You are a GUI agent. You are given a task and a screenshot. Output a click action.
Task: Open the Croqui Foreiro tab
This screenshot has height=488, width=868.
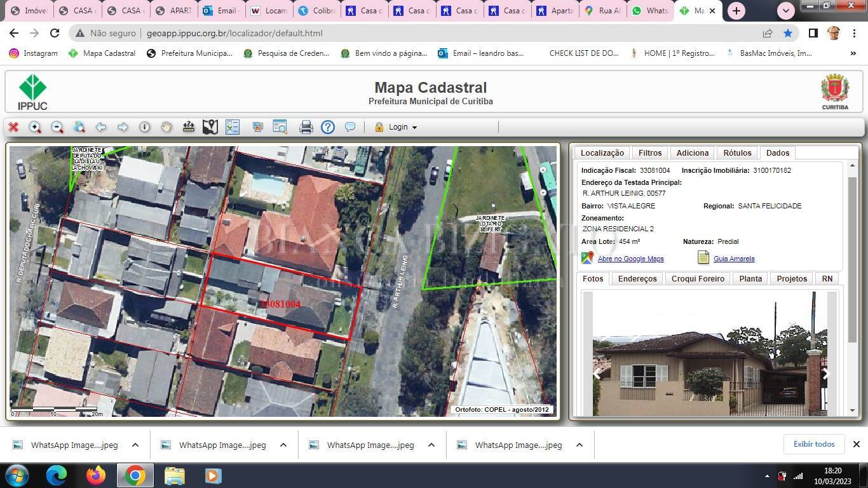coord(697,278)
